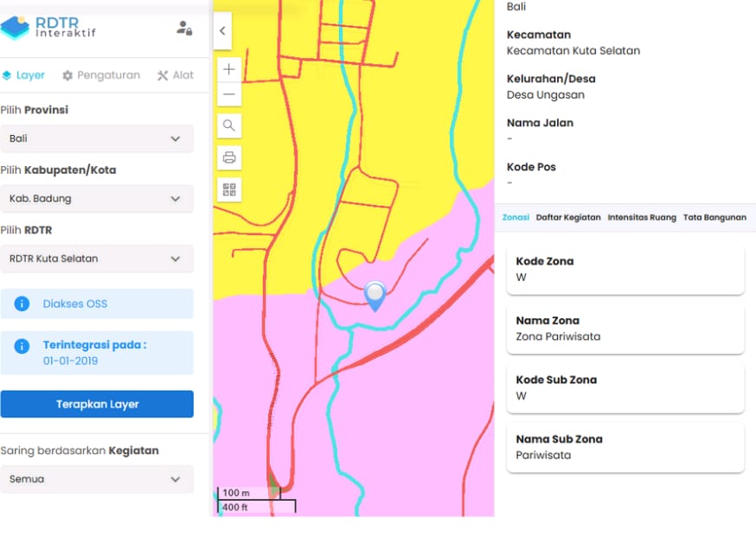This screenshot has height=544, width=756.
Task: Click the info icon beside Terintegrasi pada
Action: pyautogui.click(x=22, y=346)
